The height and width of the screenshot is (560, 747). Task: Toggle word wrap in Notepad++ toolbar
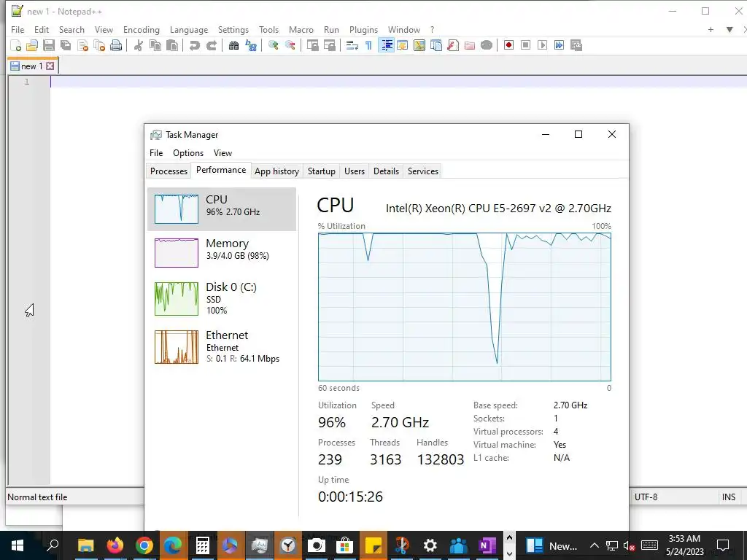click(x=352, y=45)
